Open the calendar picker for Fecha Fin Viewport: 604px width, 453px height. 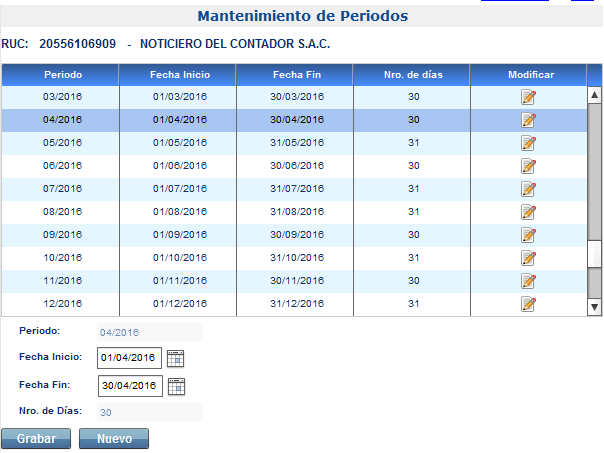click(176, 386)
